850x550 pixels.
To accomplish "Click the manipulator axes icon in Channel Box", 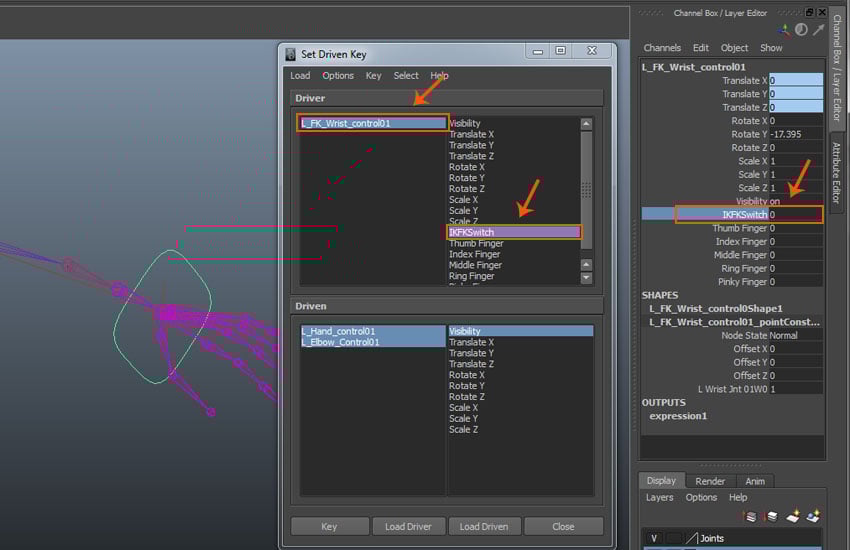I will [785, 30].
